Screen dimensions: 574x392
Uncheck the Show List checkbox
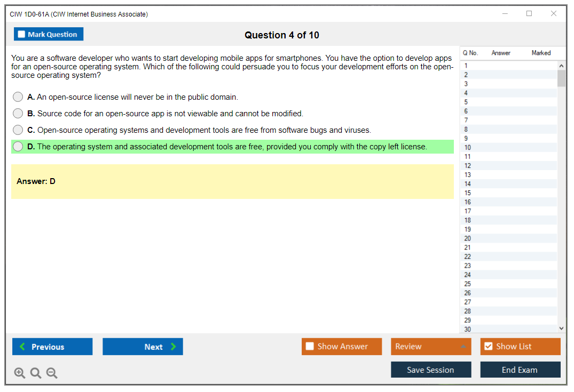pos(488,347)
